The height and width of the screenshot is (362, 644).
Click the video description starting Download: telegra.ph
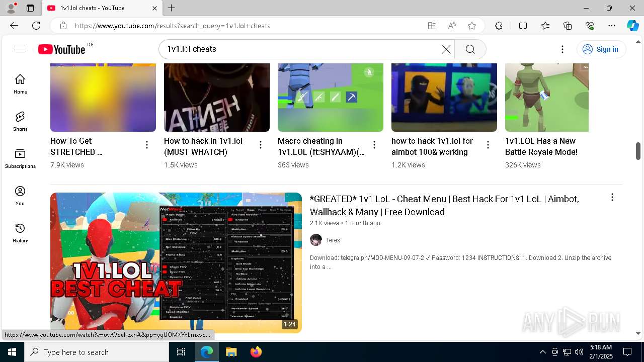coord(461,262)
